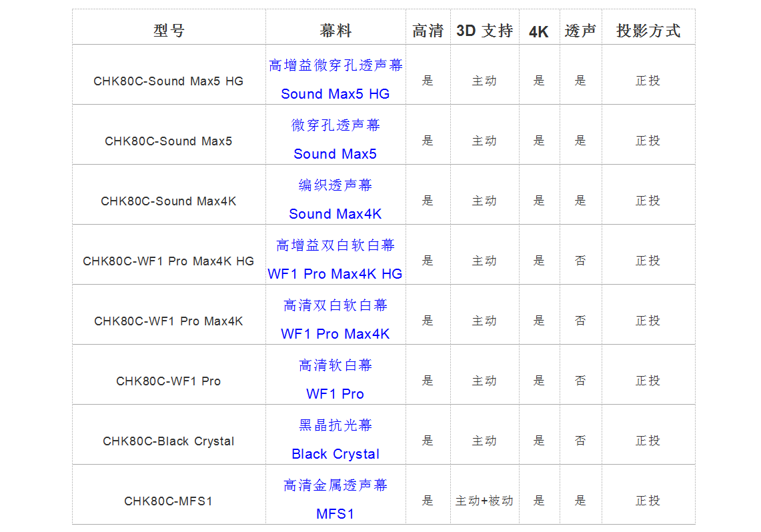Open the 高清软白幕 link
Screen dimensions: 761x532
tap(335, 365)
